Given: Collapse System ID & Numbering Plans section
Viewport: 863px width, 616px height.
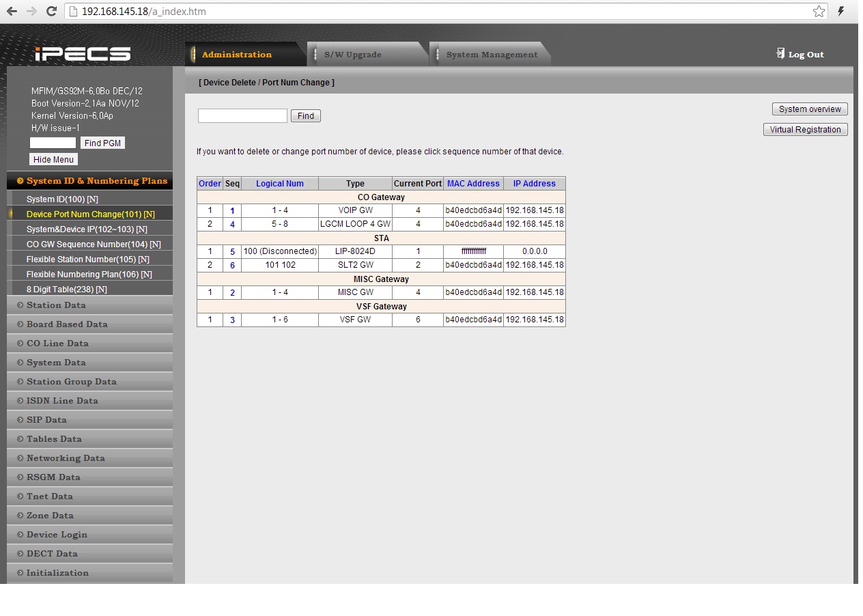Looking at the screenshot, I should pyautogui.click(x=96, y=181).
